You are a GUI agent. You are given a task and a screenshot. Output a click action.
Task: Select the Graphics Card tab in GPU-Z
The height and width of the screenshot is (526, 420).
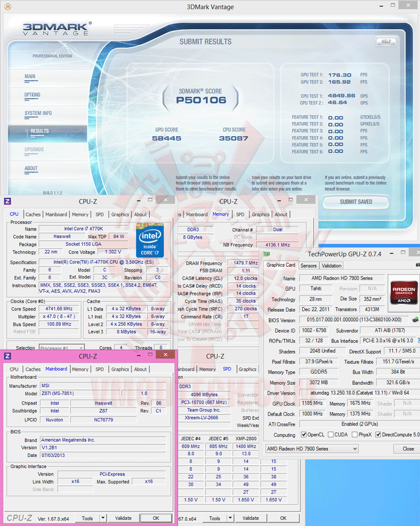(x=281, y=265)
